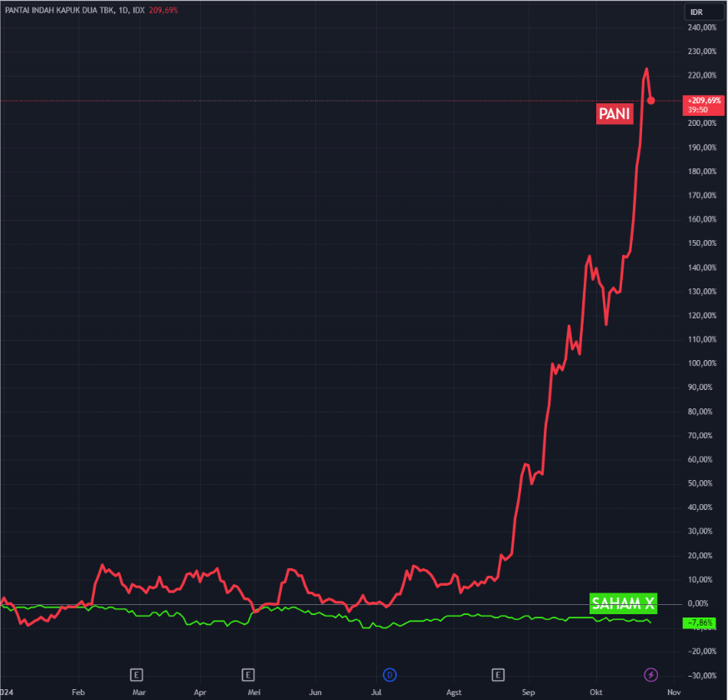Click the 230,00% price axis label
The width and height of the screenshot is (728, 700).
[702, 52]
